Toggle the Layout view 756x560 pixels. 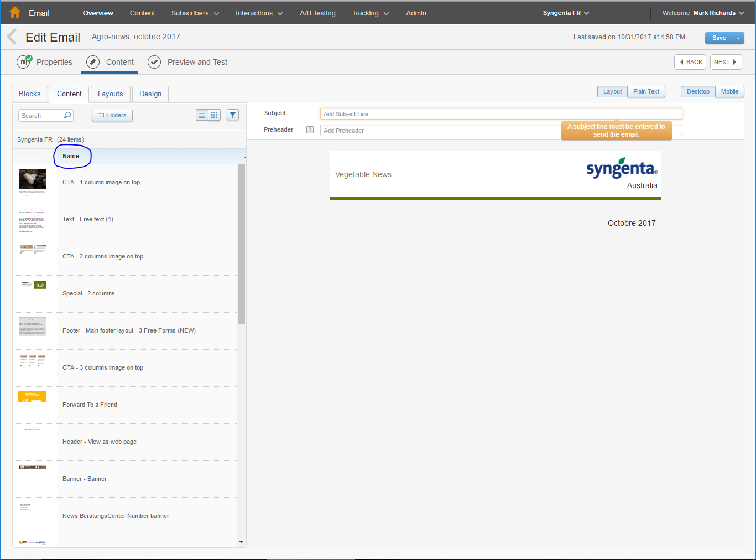[x=612, y=92]
